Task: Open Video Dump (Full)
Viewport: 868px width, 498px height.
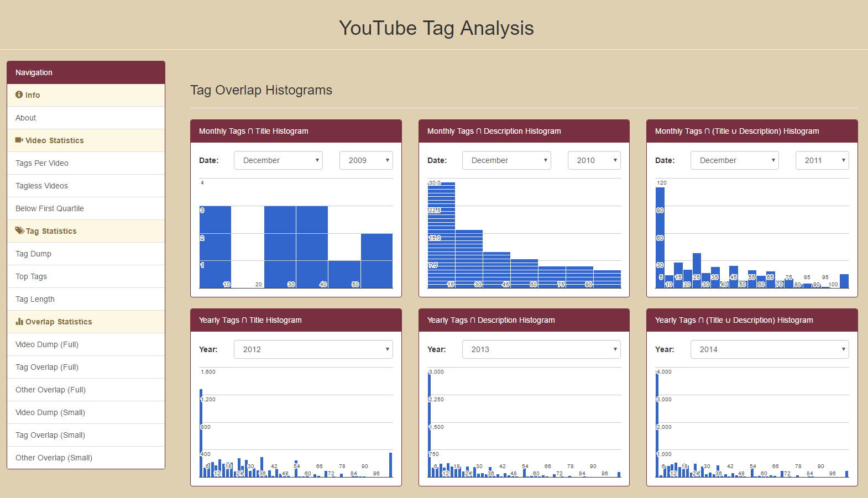Action: [x=86, y=344]
